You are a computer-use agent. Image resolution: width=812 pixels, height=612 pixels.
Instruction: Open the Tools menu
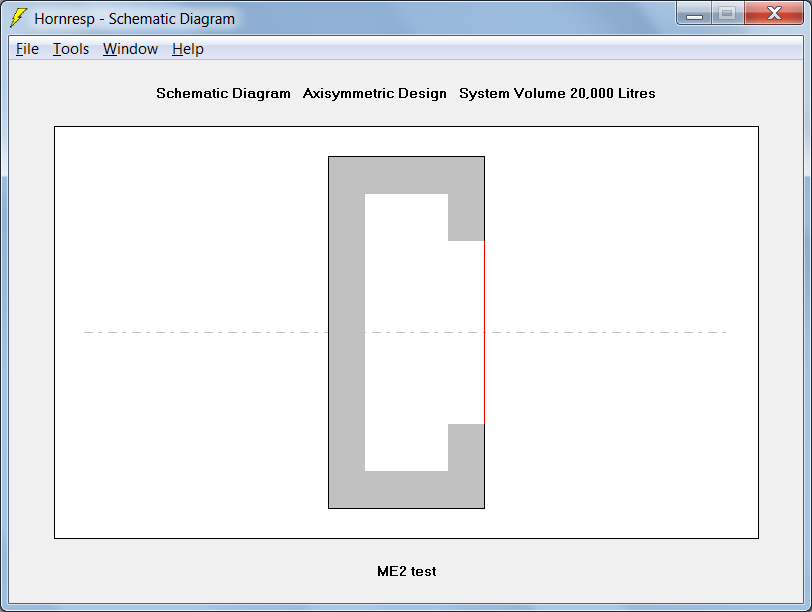[x=71, y=49]
